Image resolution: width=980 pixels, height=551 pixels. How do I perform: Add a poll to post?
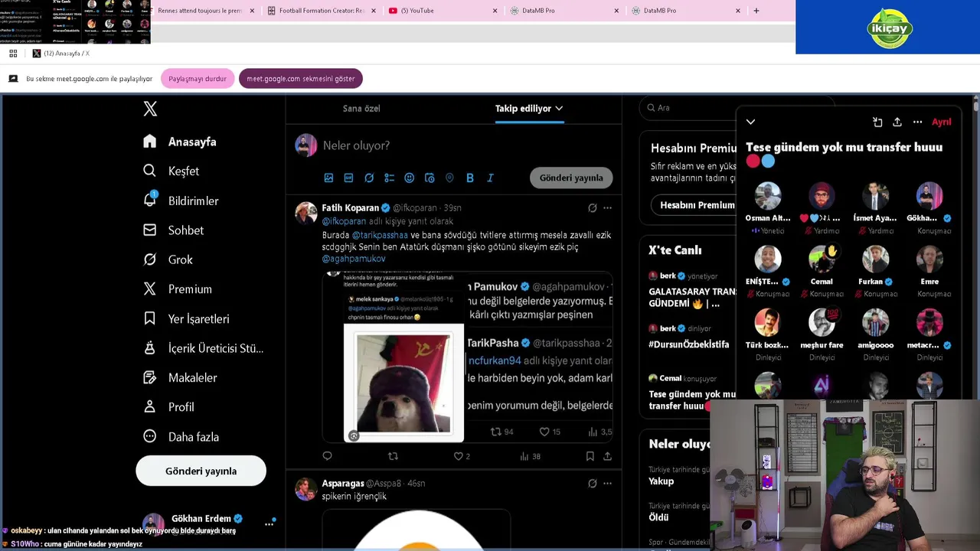[x=389, y=178]
